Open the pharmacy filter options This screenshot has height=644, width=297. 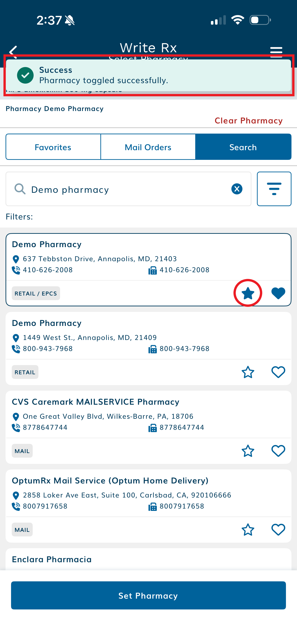[x=274, y=189]
